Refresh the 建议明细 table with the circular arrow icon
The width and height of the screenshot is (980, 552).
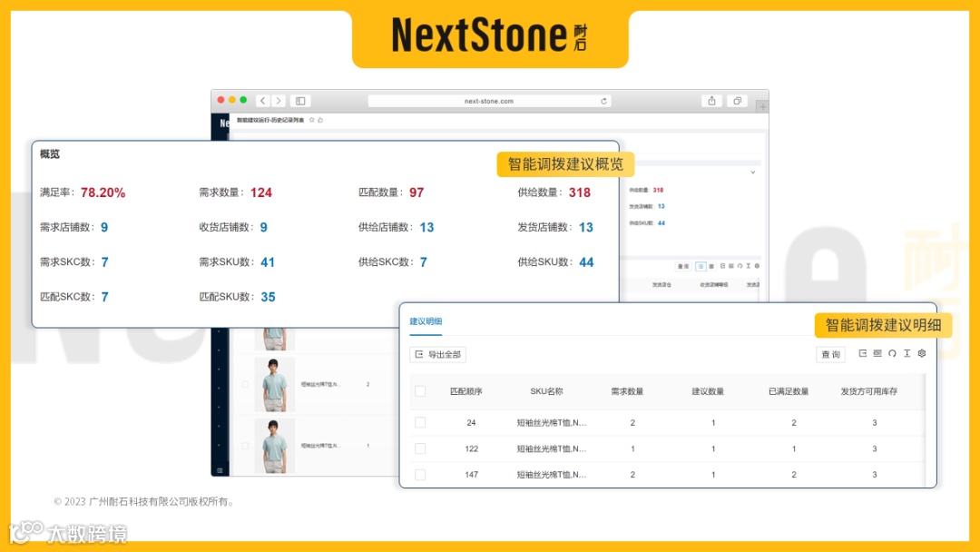pyautogui.click(x=893, y=353)
